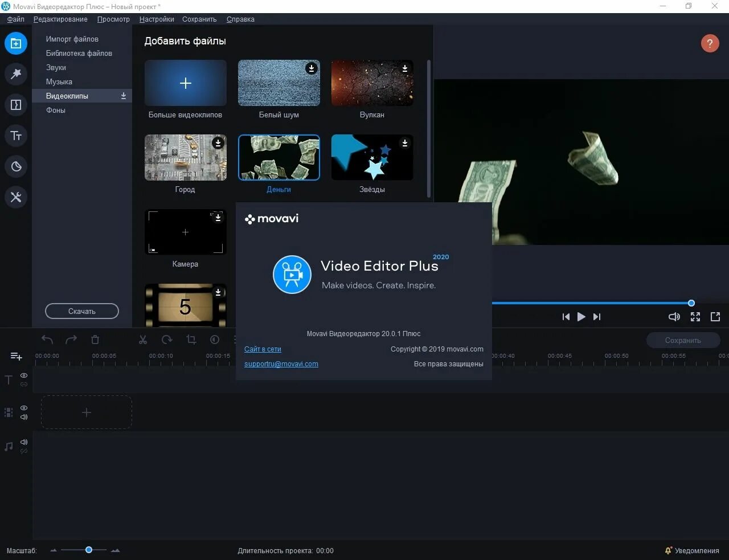
Task: Click the add media plus placeholder on track
Action: [87, 412]
